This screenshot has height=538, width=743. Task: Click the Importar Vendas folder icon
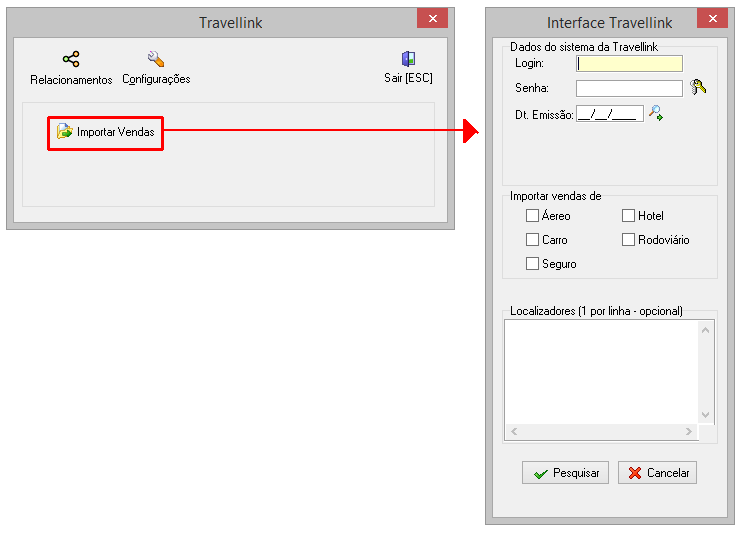[x=64, y=131]
